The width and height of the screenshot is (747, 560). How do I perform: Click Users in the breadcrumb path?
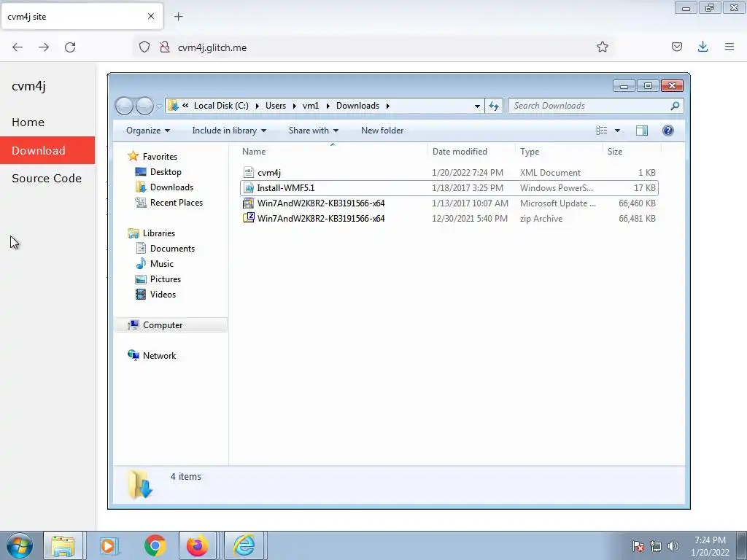(x=276, y=106)
